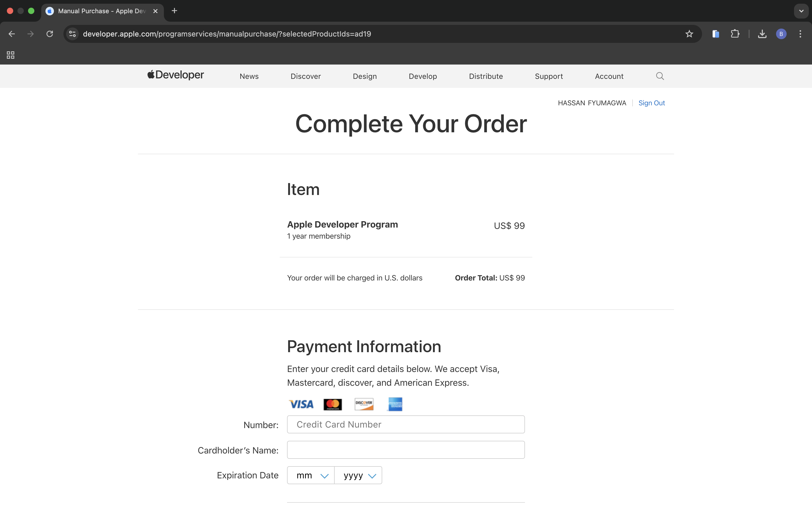Screen dimensions: 812x508
Task: Open the Distribute navigation item
Action: click(x=486, y=76)
